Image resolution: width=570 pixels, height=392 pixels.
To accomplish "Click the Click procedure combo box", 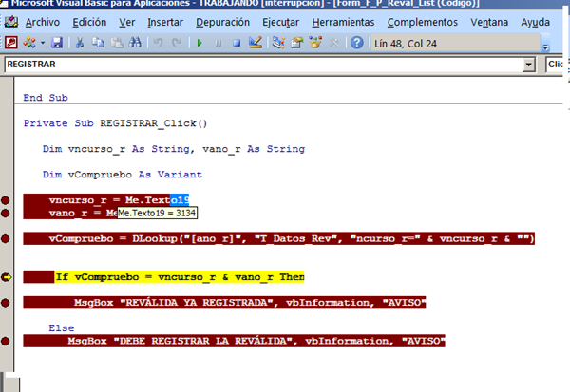I will 556,65.
